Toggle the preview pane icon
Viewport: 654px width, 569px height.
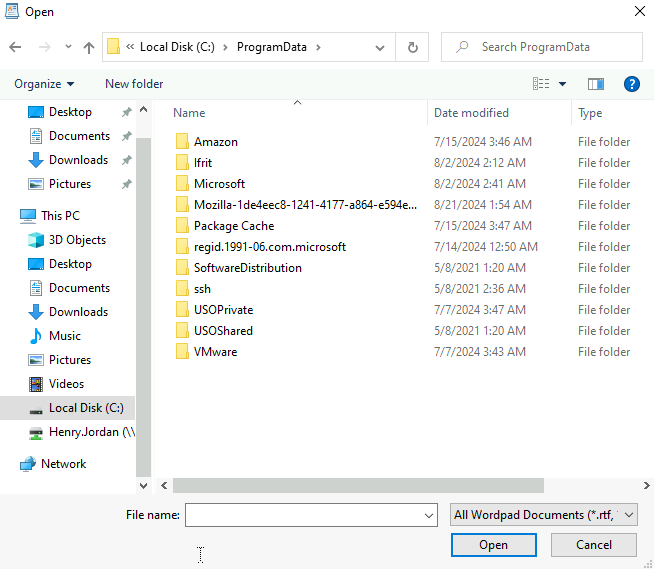tap(596, 84)
